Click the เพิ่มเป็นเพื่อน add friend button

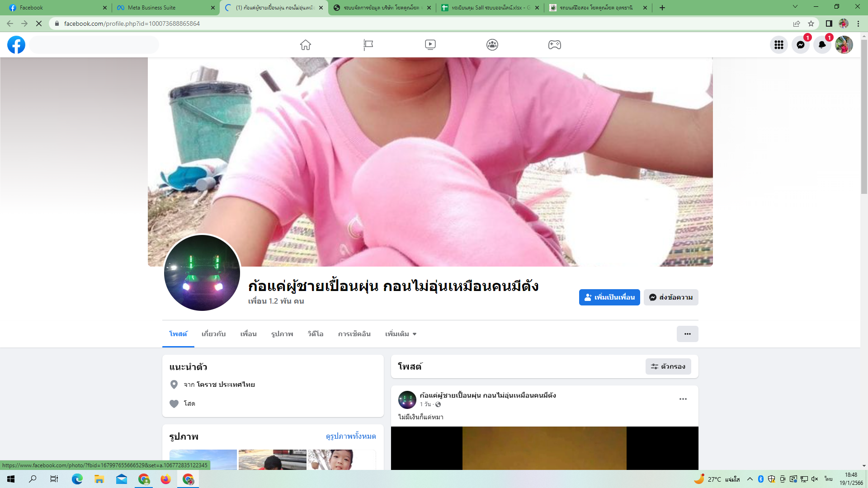[609, 297]
